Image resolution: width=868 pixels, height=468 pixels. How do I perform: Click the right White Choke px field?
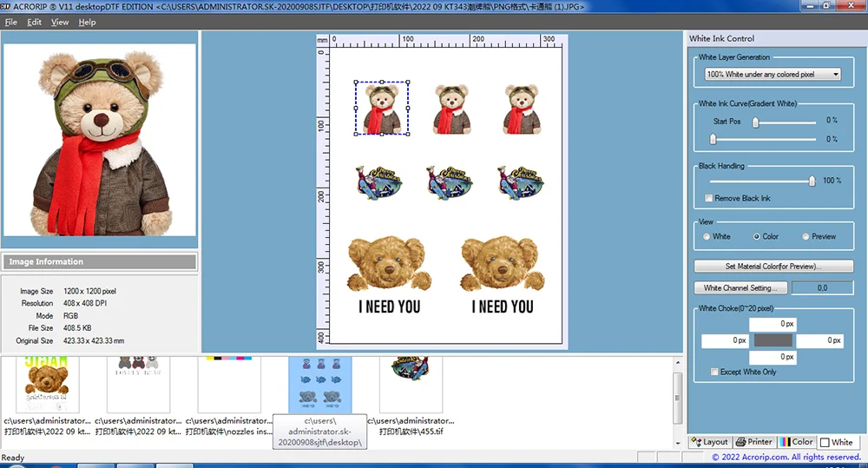point(820,340)
